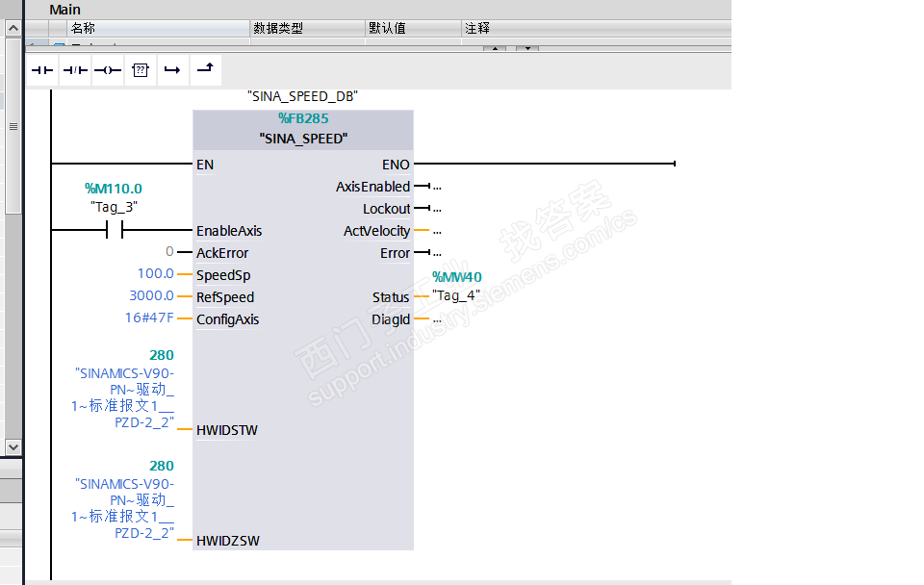Click the AxisEnabled output placeholder

437,187
